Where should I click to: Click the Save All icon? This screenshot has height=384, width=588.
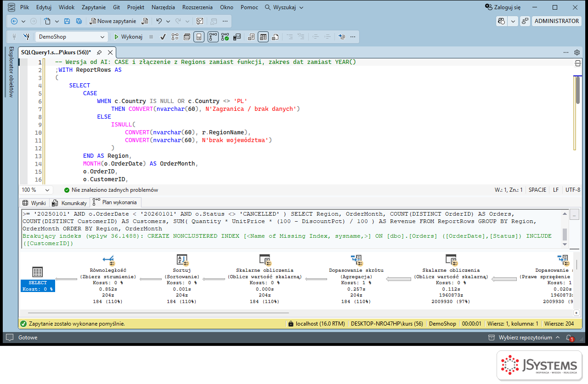click(x=79, y=21)
